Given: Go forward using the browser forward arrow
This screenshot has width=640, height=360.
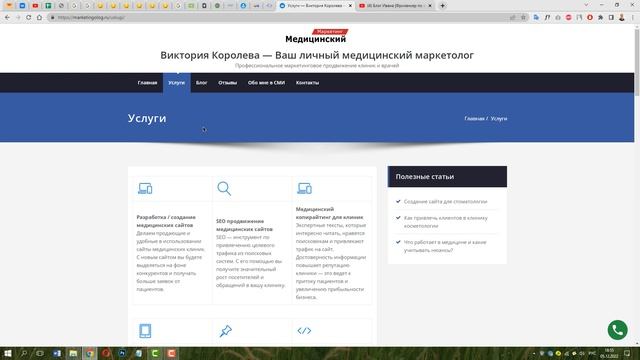Looking at the screenshot, I should (18, 18).
